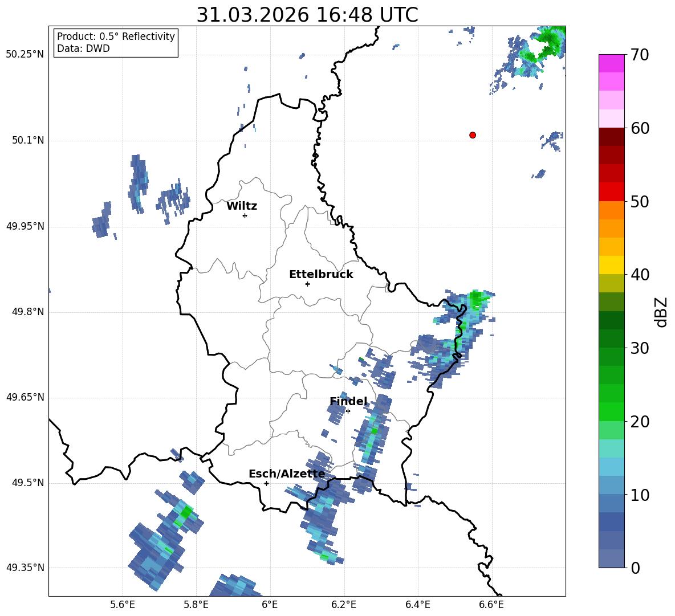Click the 5.6°E longitude label

pyautogui.click(x=123, y=605)
